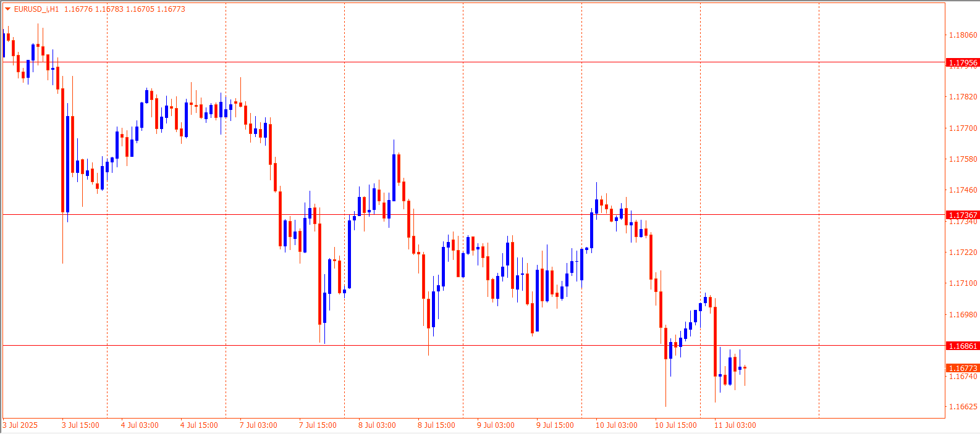Click the 9 Jul 15:00 time label

555,425
